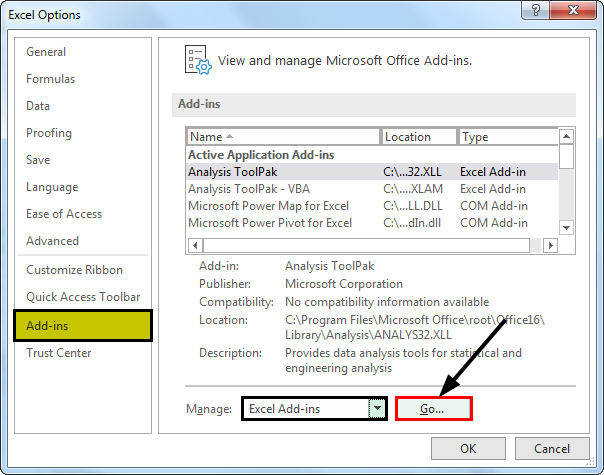
Task: Click Excel Add-in type for Analysis ToolPak - VBA
Action: [493, 189]
